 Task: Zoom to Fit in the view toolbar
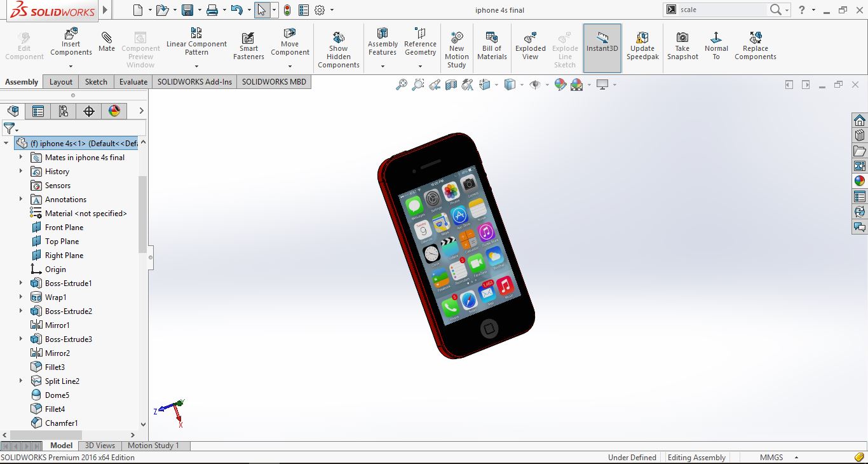402,85
